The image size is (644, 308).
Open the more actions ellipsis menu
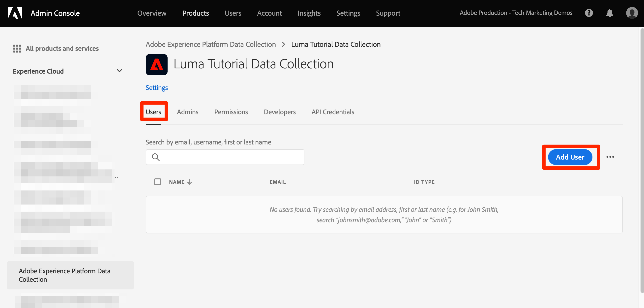610,157
